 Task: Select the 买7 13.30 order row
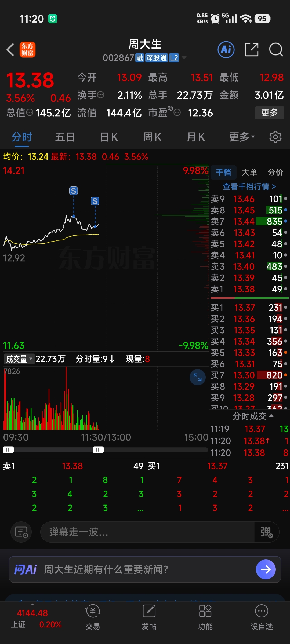tap(249, 375)
